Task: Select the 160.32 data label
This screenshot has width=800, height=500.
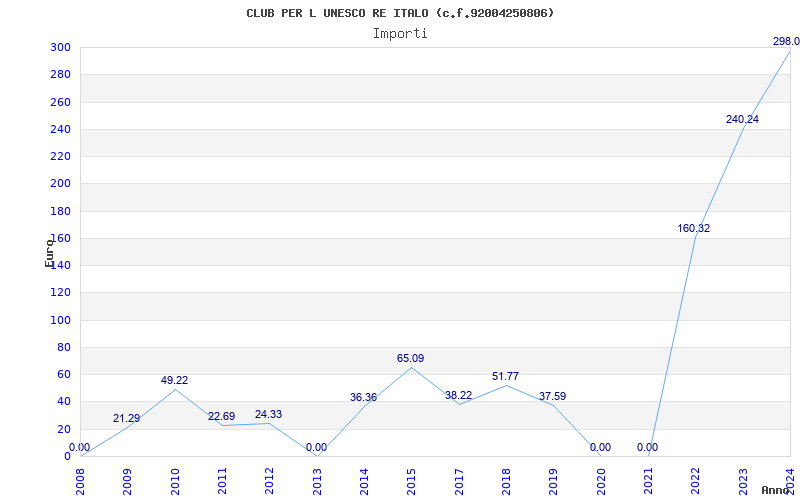Action: pos(693,228)
